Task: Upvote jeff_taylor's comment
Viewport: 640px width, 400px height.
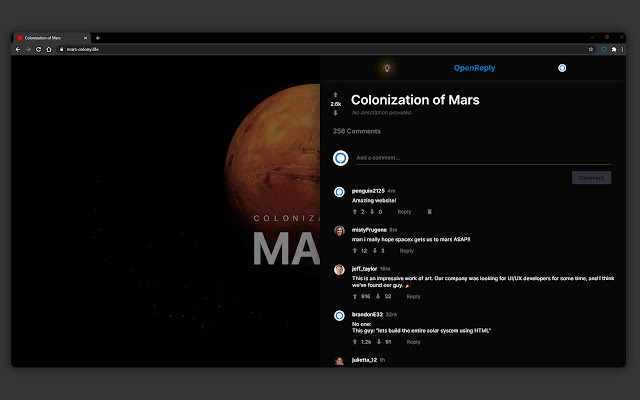Action: [x=354, y=296]
